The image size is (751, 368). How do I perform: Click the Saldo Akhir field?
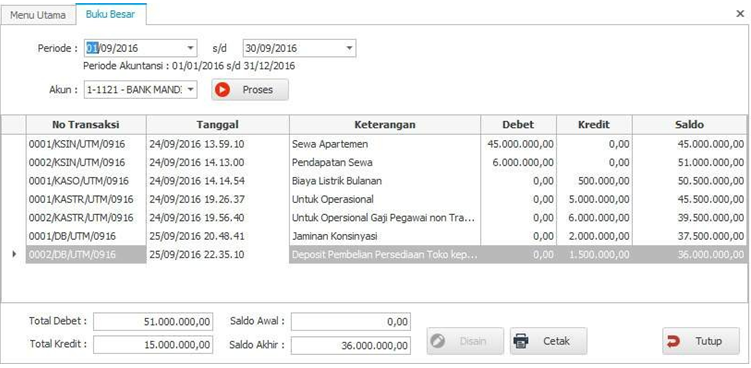[x=351, y=345]
